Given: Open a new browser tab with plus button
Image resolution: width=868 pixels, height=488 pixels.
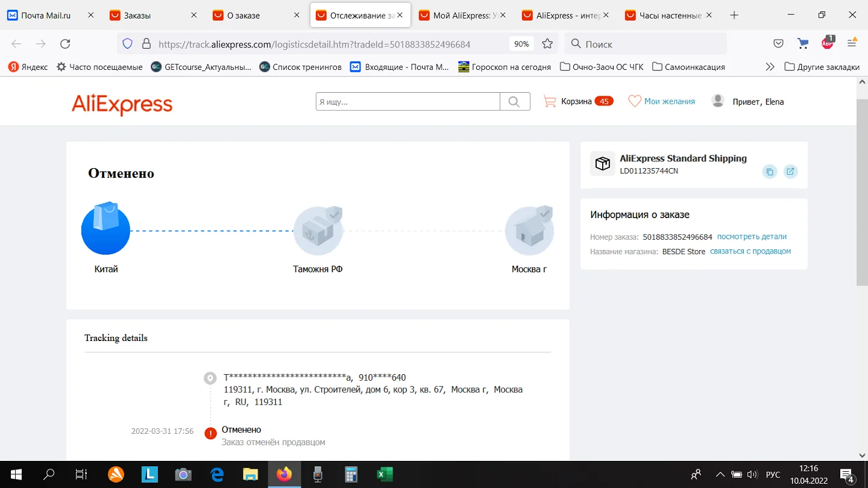Looking at the screenshot, I should pyautogui.click(x=734, y=15).
